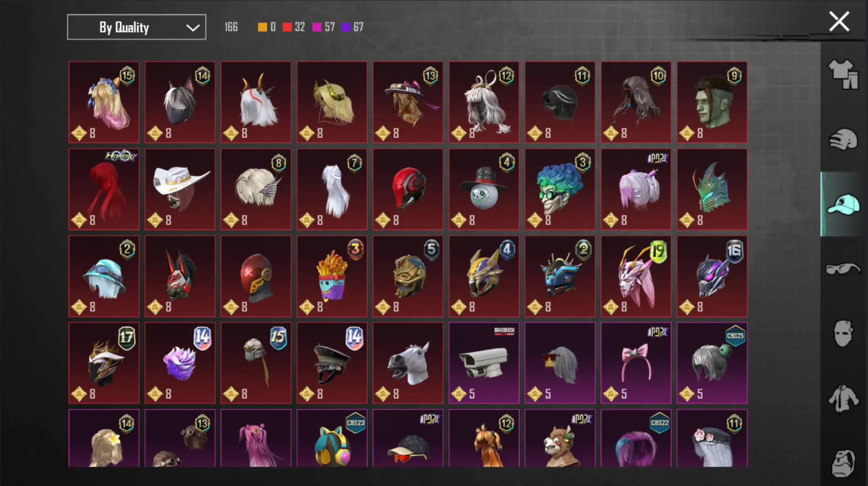
Task: Open the By Quality sort dropdown
Action: [136, 27]
